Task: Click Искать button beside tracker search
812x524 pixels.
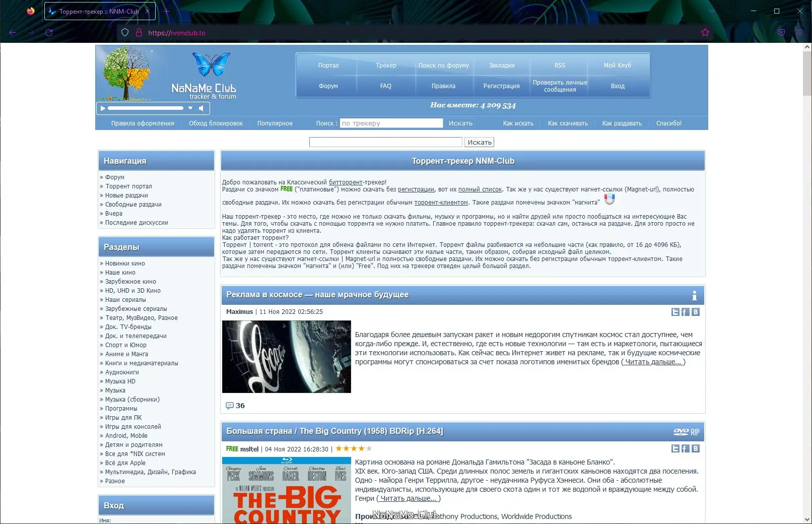Action: coord(460,123)
